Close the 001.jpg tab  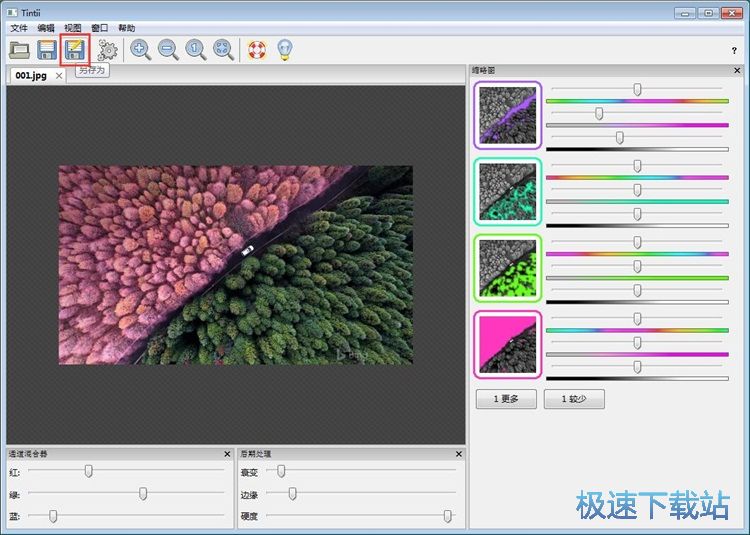point(59,76)
